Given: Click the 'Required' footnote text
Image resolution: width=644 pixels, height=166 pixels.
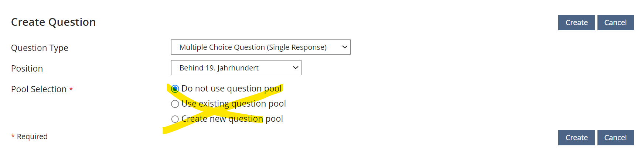Looking at the screenshot, I should click(x=32, y=136).
